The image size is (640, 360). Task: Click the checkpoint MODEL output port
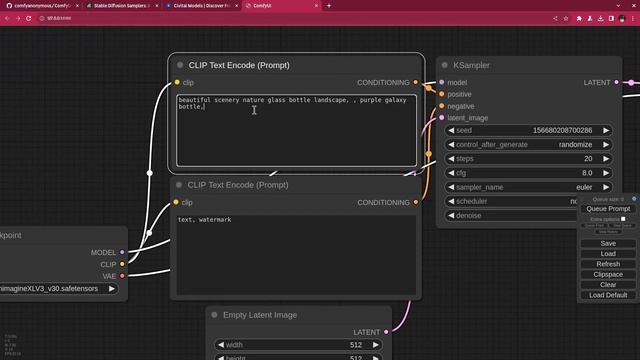coord(122,252)
